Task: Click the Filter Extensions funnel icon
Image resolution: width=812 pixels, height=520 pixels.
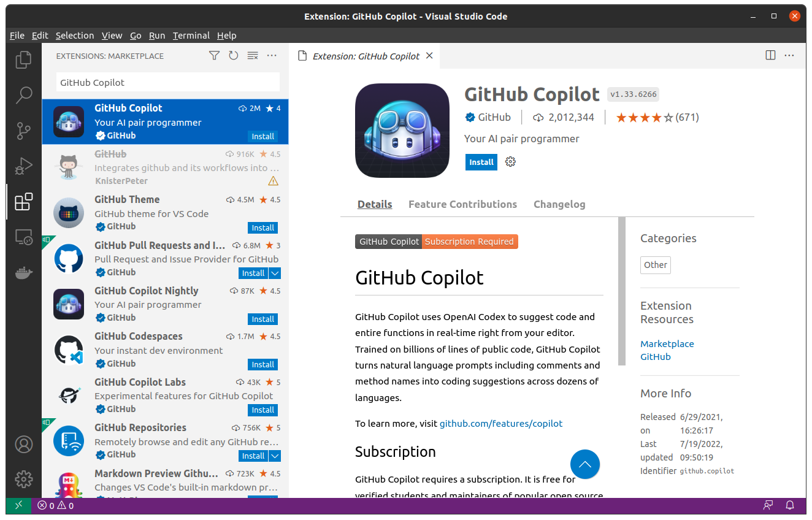Action: pyautogui.click(x=214, y=55)
